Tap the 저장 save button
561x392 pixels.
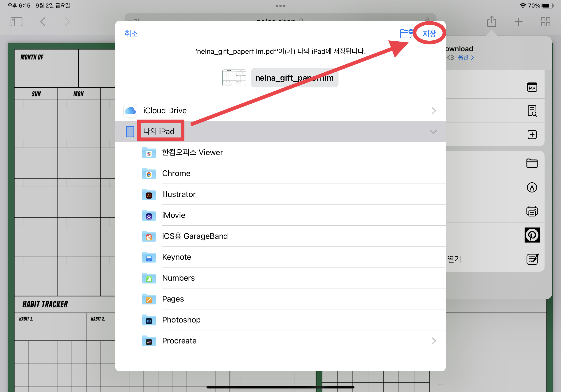429,33
